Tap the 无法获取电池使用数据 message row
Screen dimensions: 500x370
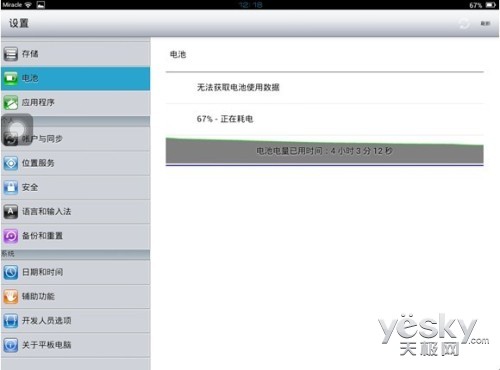pyautogui.click(x=325, y=87)
